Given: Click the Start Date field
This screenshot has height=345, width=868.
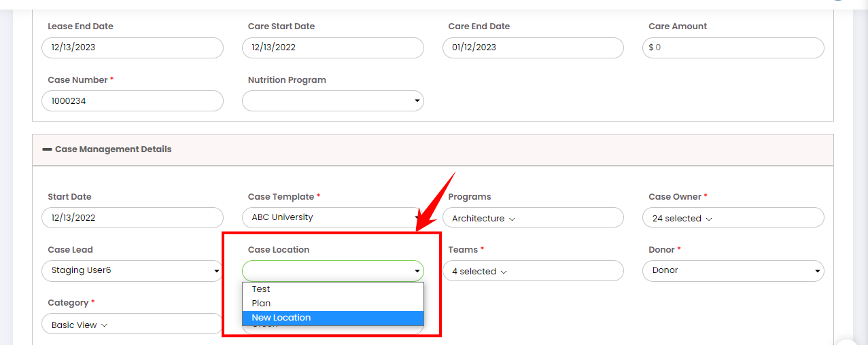Looking at the screenshot, I should (x=133, y=218).
